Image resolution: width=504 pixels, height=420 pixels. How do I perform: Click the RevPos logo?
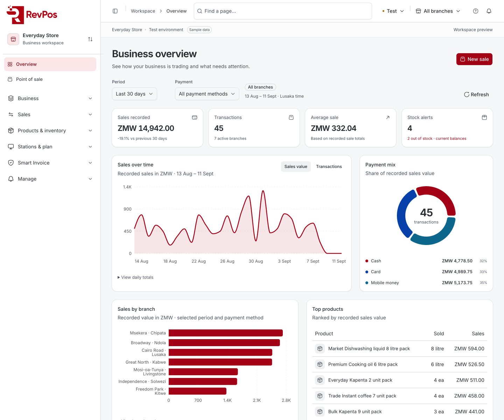(32, 15)
